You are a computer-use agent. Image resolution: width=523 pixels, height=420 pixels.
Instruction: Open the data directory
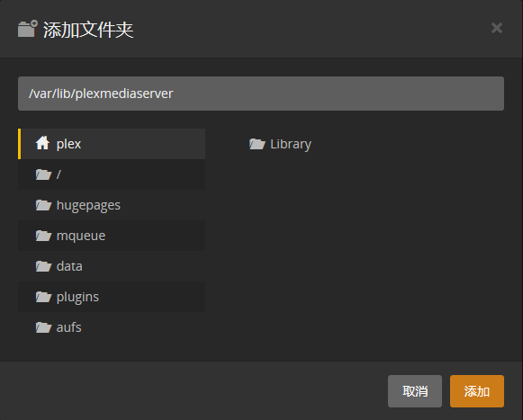(112, 266)
